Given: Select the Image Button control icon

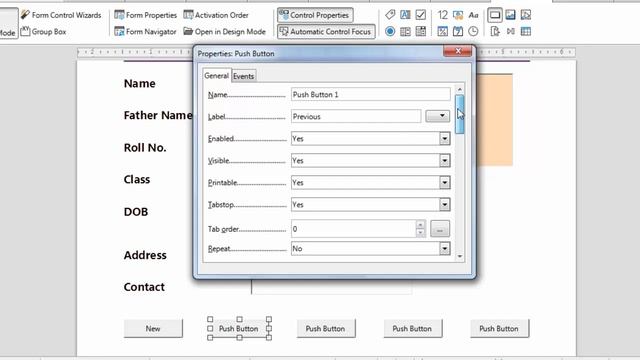Looking at the screenshot, I should [510, 15].
